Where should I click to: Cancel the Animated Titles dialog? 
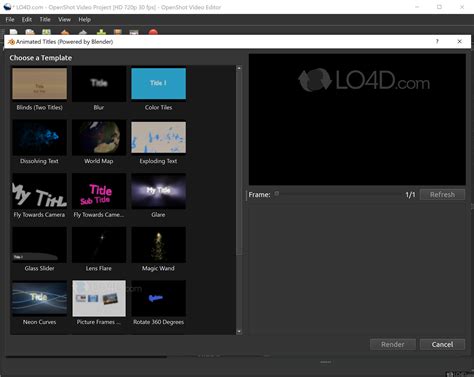[442, 344]
